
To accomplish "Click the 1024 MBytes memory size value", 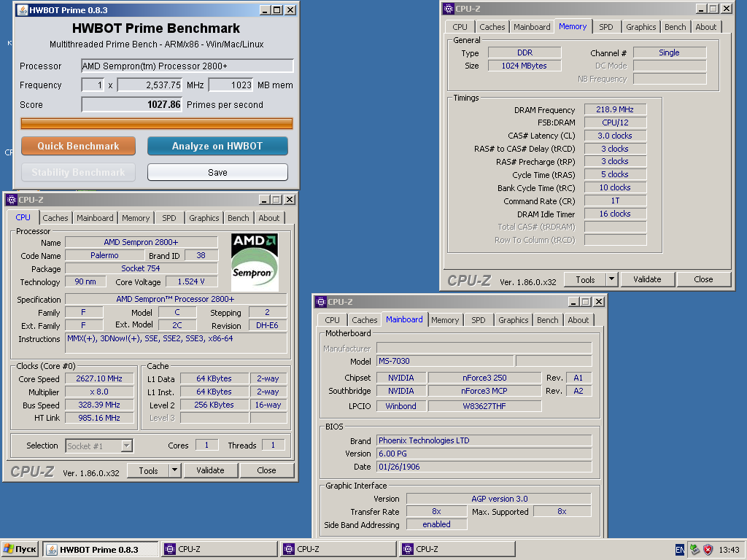I will 524,66.
